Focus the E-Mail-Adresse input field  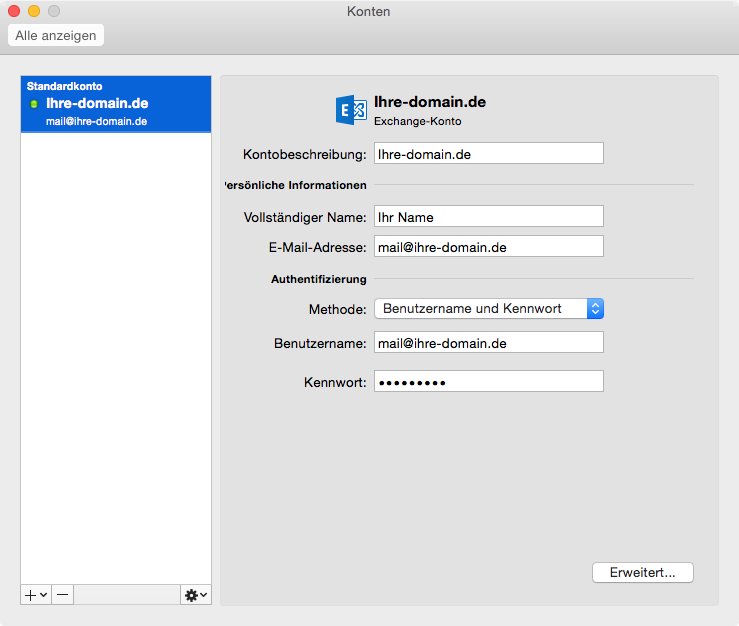[x=489, y=247]
